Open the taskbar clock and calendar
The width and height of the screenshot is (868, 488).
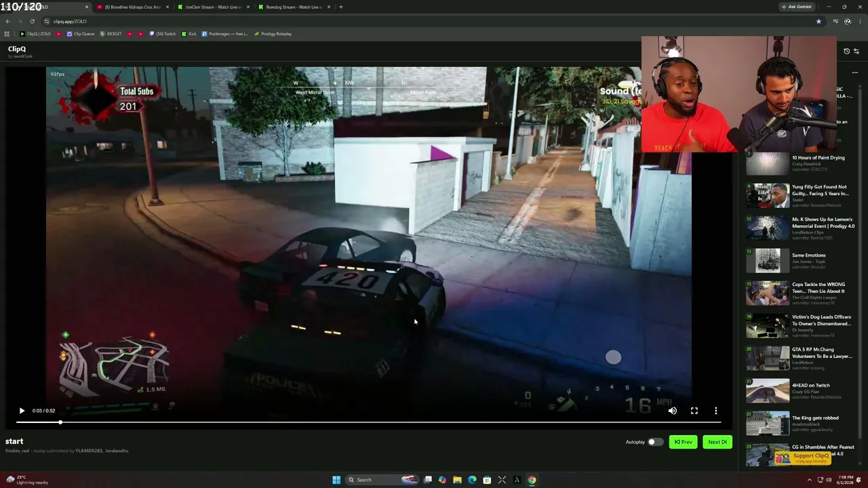pyautogui.click(x=846, y=480)
